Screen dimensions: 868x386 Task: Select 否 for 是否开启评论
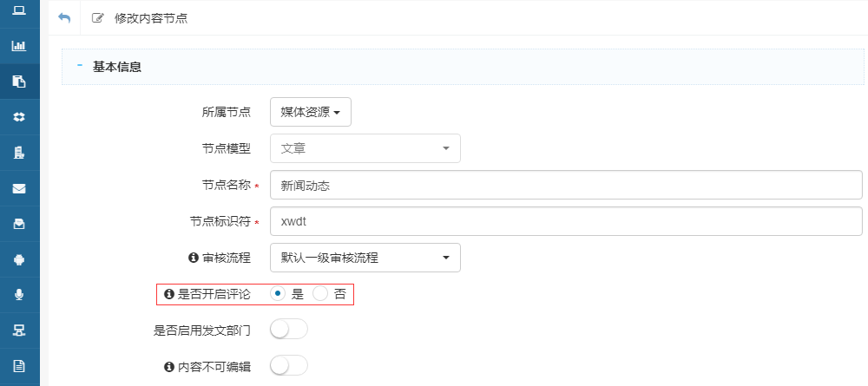coord(320,294)
